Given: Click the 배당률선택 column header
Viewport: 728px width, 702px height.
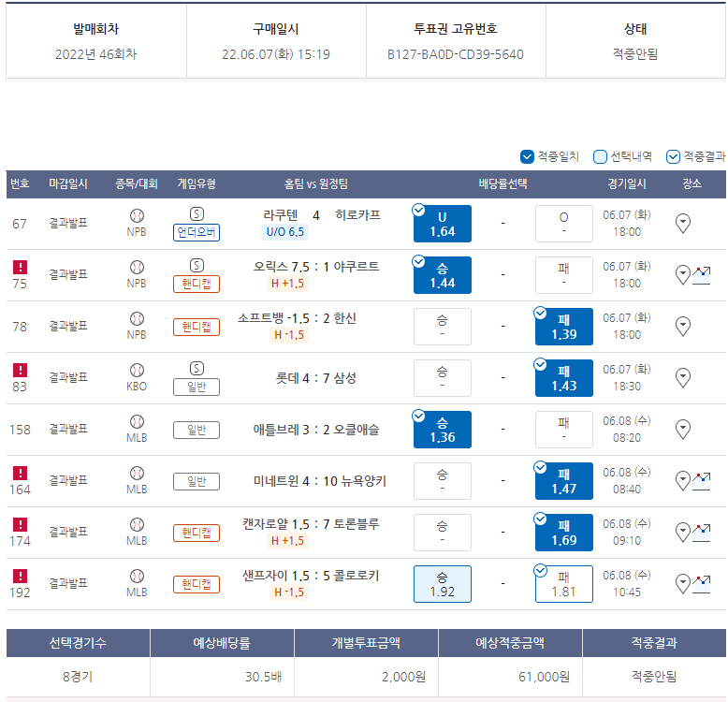Looking at the screenshot, I should tap(502, 183).
